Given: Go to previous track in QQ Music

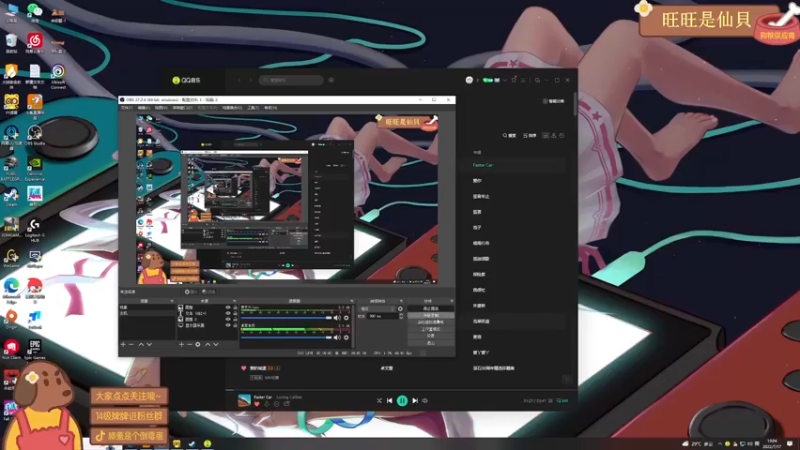Looking at the screenshot, I should [x=389, y=401].
